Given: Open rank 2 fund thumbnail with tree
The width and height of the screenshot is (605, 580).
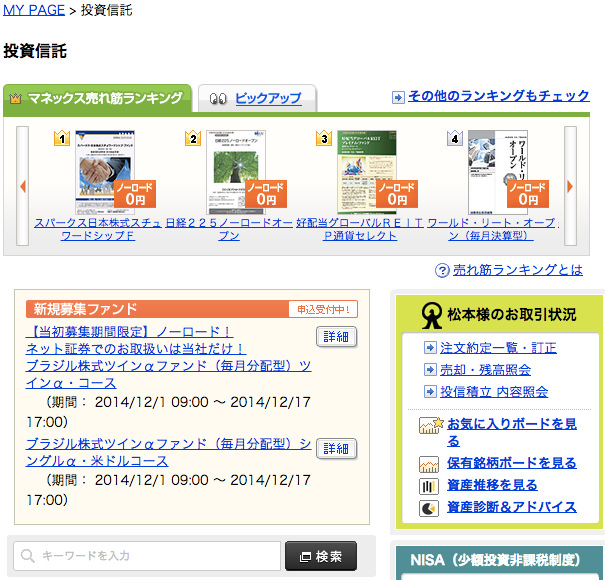Looking at the screenshot, I should tap(236, 172).
